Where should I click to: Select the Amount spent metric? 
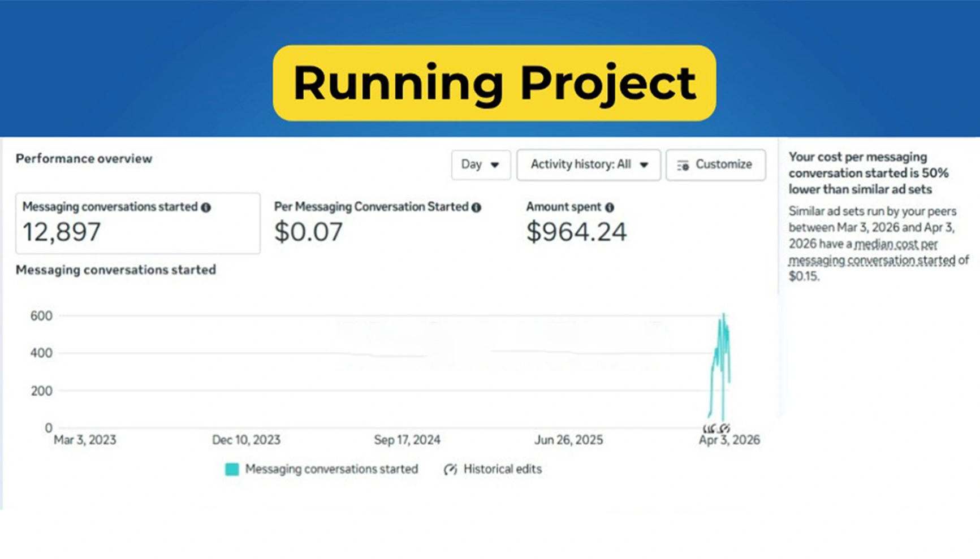point(577,223)
